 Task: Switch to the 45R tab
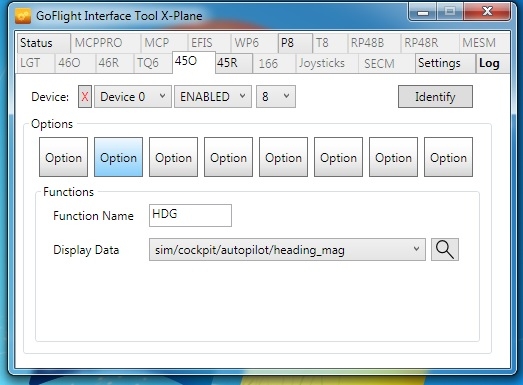(234, 63)
